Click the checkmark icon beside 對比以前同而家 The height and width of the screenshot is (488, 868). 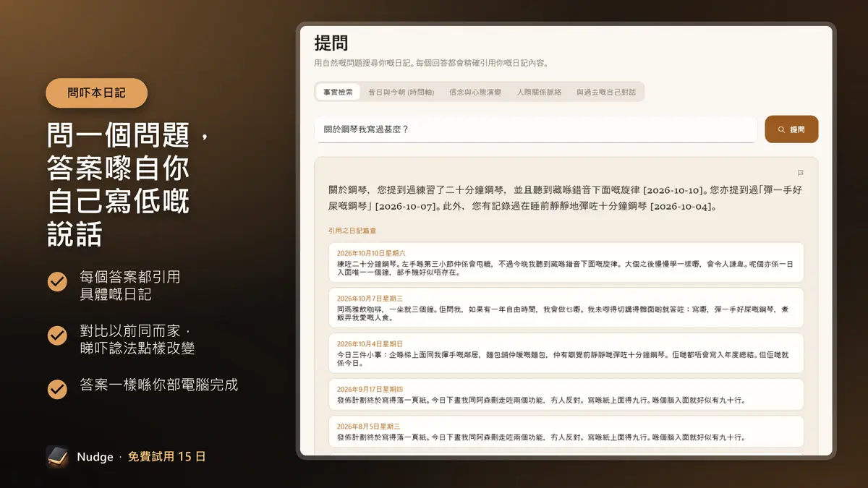57,336
